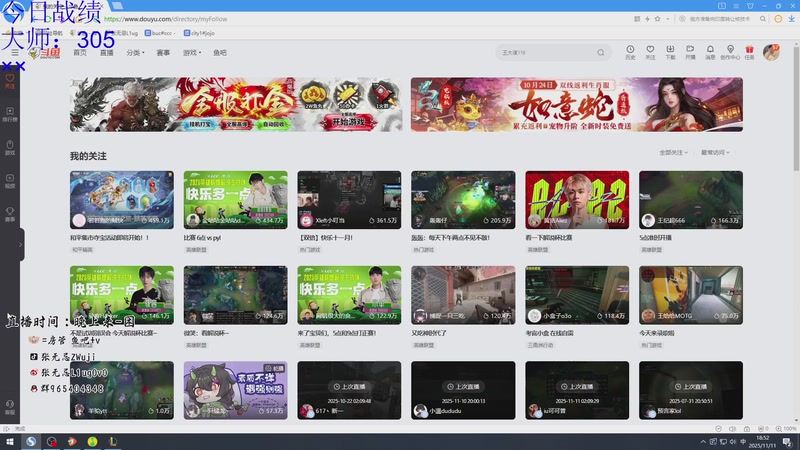The width and height of the screenshot is (800, 450).
Task: Click the yellow circle icon in the browser toolbar
Action: [778, 19]
